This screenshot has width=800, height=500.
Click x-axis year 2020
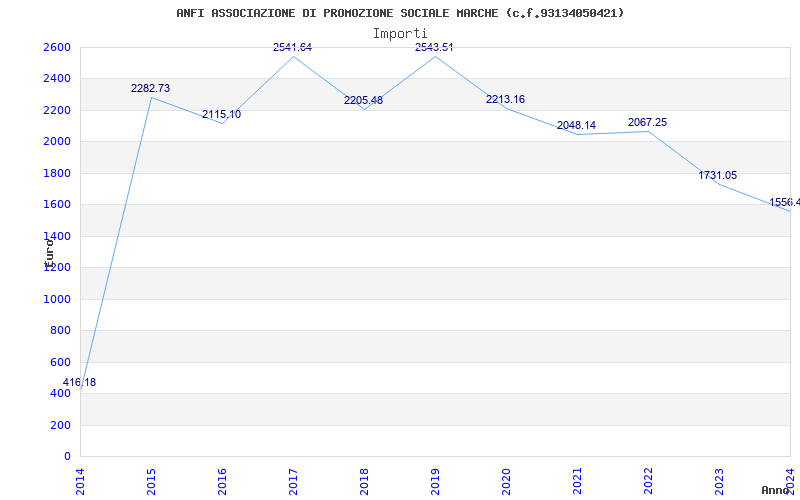pos(506,482)
